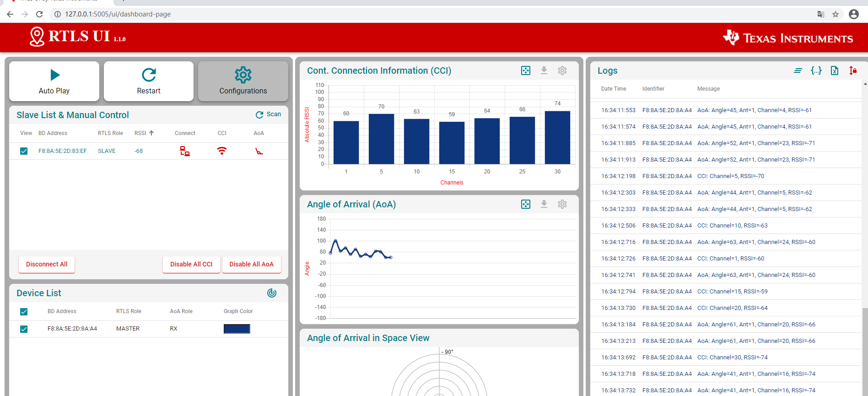This screenshot has height=396, width=868.
Task: Uncheck master device F8:8A:5E:2D:8A:A4 checkbox
Action: 24,329
